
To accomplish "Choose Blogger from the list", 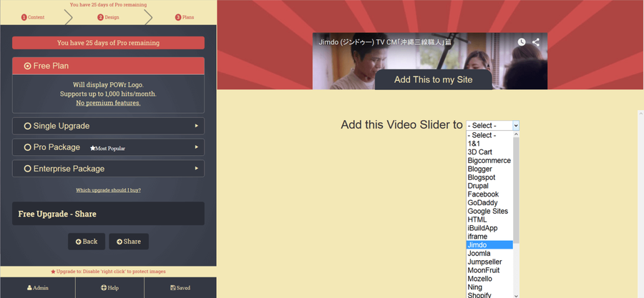I will [x=489, y=169].
